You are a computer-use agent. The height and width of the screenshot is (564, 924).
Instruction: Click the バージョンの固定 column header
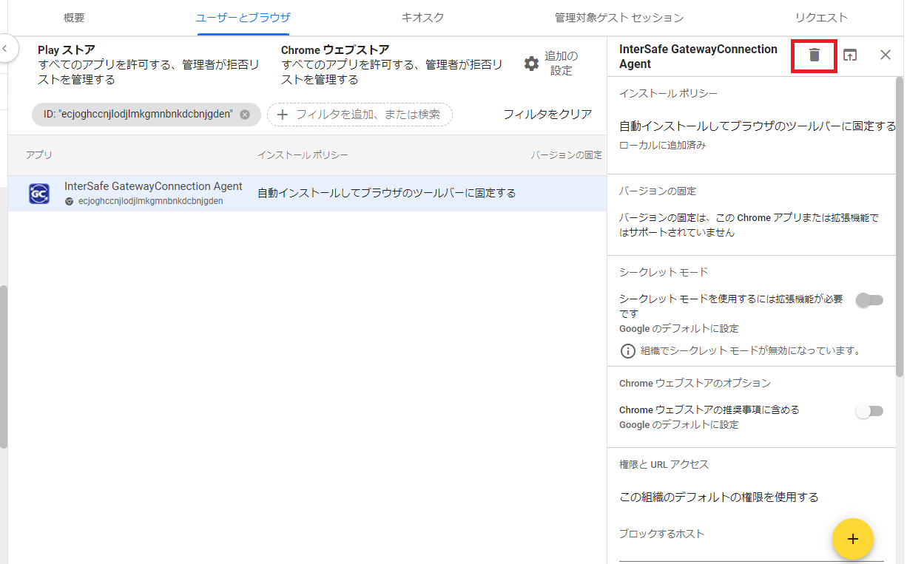[567, 155]
